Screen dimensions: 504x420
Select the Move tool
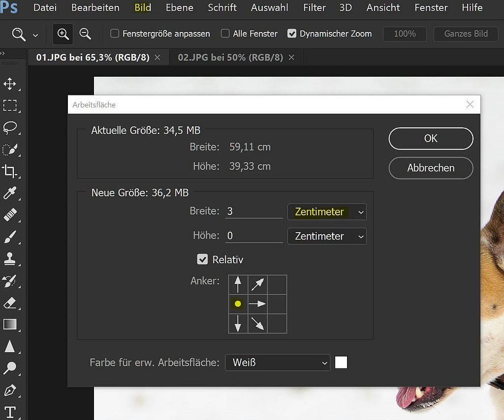(x=10, y=84)
